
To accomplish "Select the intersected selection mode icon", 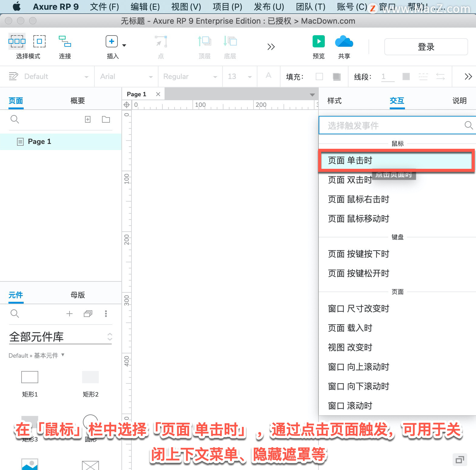I will (17, 41).
